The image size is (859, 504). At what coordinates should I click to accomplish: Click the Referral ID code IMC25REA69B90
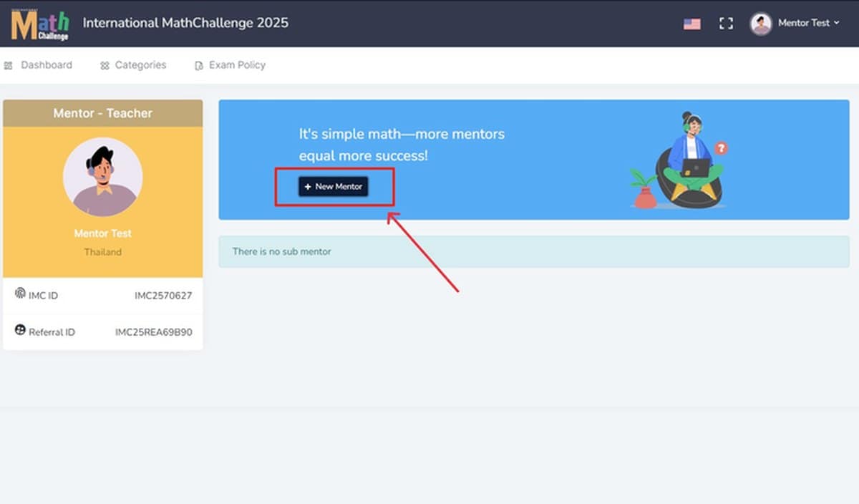pos(153,332)
